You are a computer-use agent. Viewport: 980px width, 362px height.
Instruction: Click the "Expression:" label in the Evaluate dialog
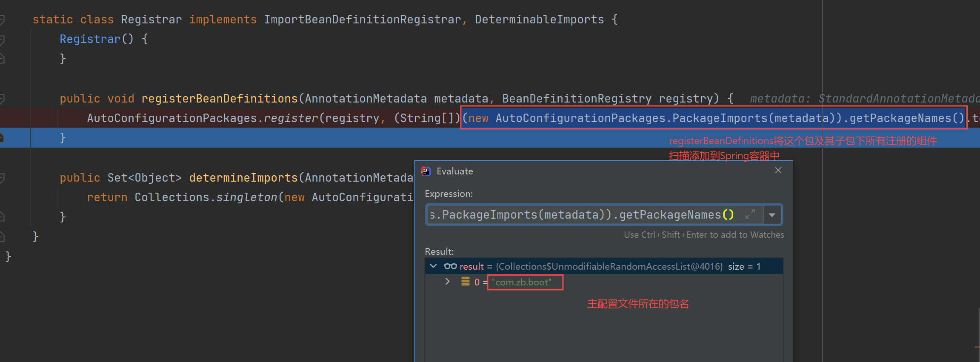tap(449, 194)
